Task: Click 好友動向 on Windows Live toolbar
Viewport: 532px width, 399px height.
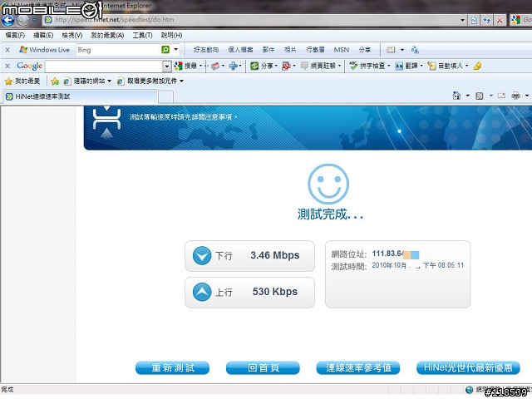Action: pos(206,50)
